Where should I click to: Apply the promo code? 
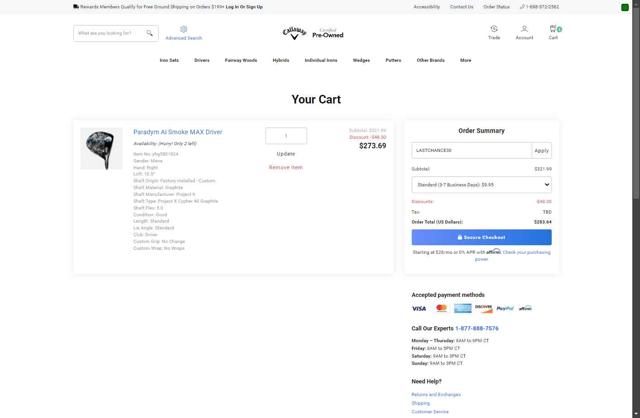[x=542, y=151]
